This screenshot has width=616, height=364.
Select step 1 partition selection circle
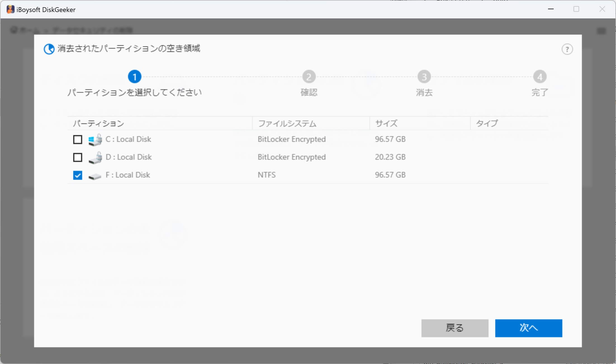pyautogui.click(x=134, y=77)
